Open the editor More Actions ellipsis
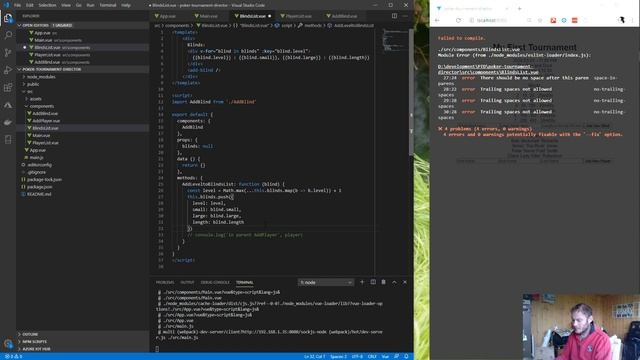This screenshot has width=640, height=360. coord(405,16)
